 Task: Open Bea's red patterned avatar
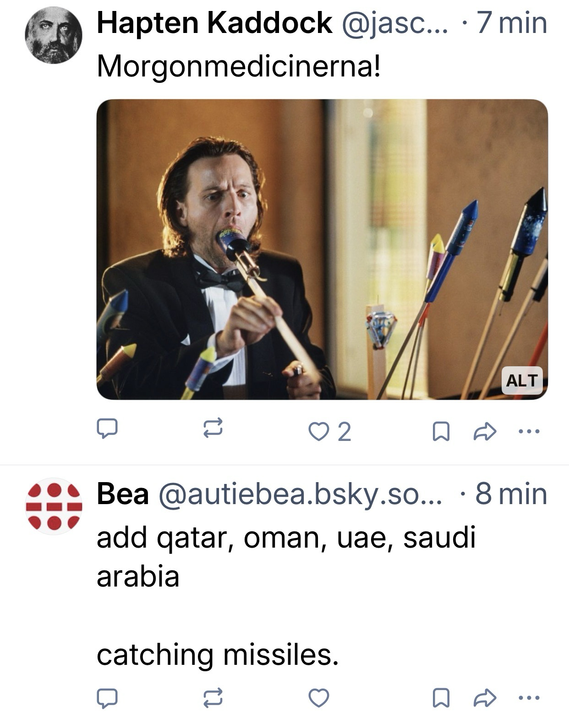tap(54, 506)
